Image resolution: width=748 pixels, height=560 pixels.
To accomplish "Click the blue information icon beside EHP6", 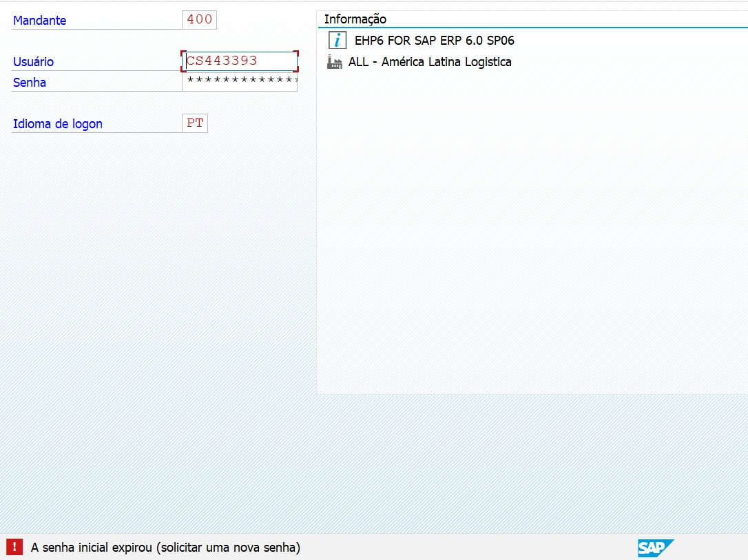I will [337, 40].
